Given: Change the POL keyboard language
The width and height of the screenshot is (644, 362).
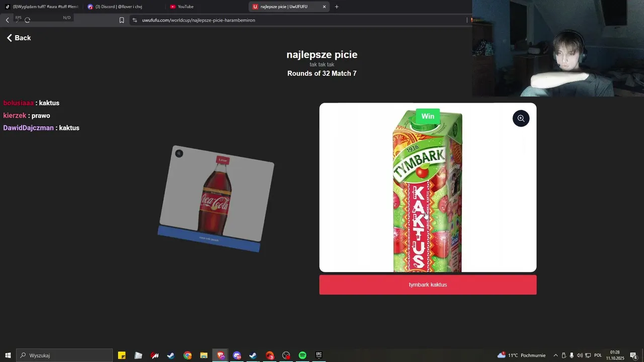Looking at the screenshot, I should 598,355.
